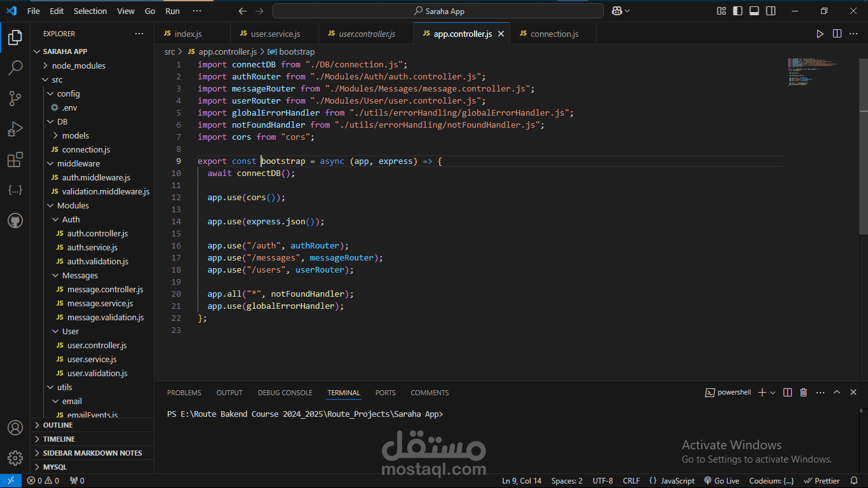Viewport: 868px width, 488px height.
Task: Toggle the bottom Panel visibility
Action: 754,11
